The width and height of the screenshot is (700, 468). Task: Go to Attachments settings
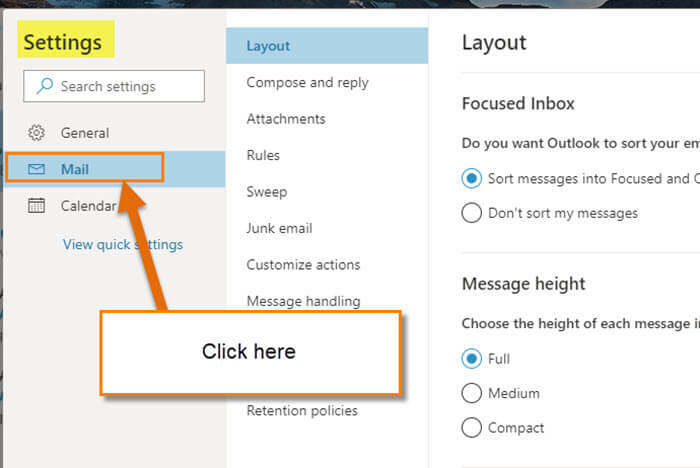286,119
